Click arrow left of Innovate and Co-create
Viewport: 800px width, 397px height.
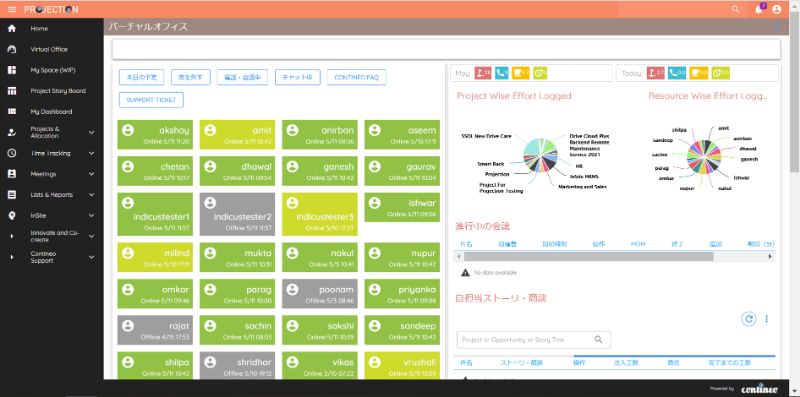pyautogui.click(x=12, y=236)
